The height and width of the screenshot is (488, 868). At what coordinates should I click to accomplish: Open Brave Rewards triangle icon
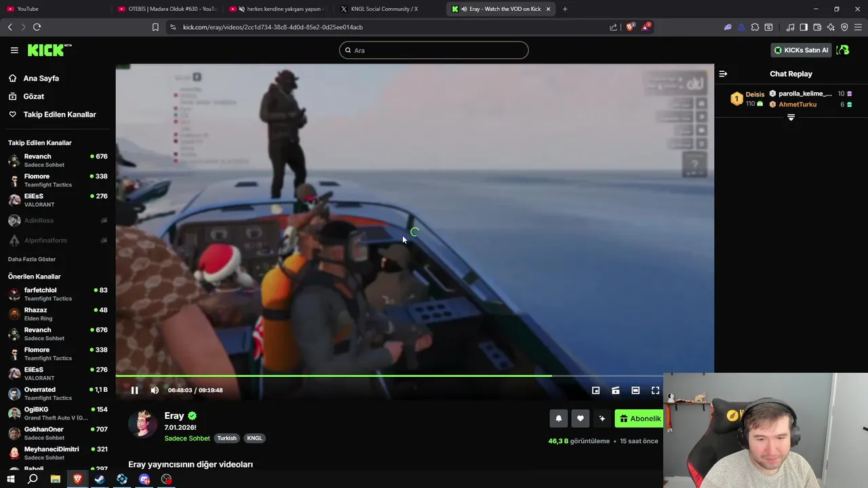click(x=646, y=27)
